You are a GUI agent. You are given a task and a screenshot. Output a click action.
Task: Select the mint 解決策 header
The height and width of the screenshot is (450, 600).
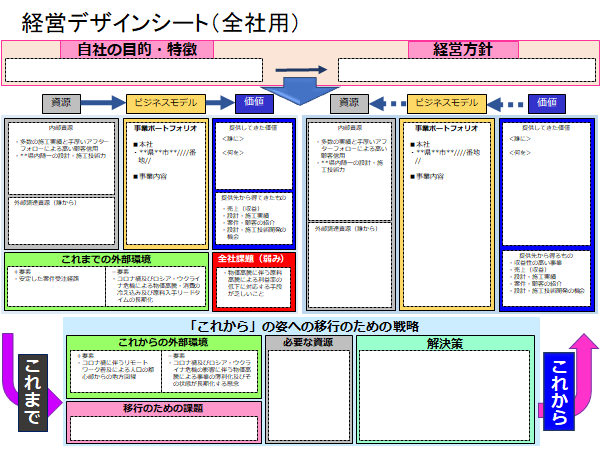point(445,343)
